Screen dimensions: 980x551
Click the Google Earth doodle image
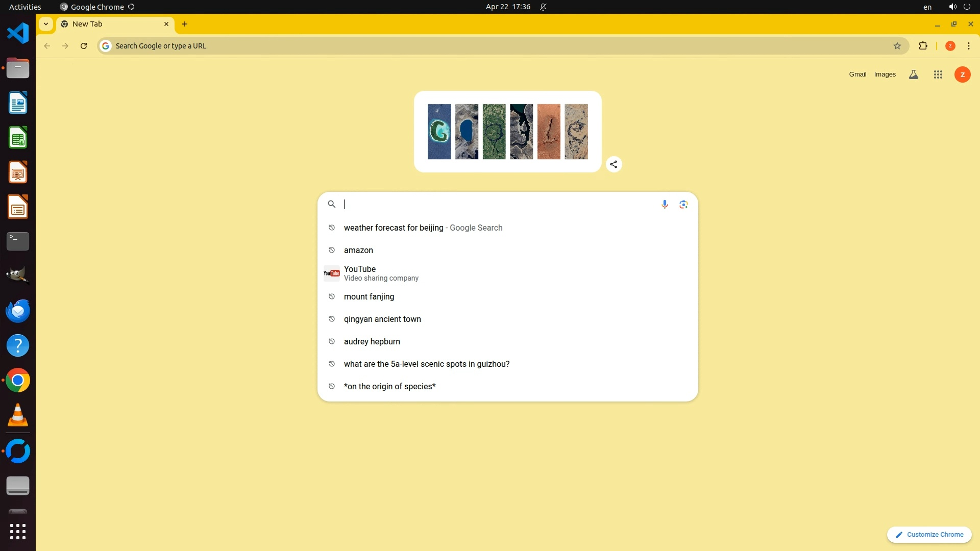tap(507, 132)
